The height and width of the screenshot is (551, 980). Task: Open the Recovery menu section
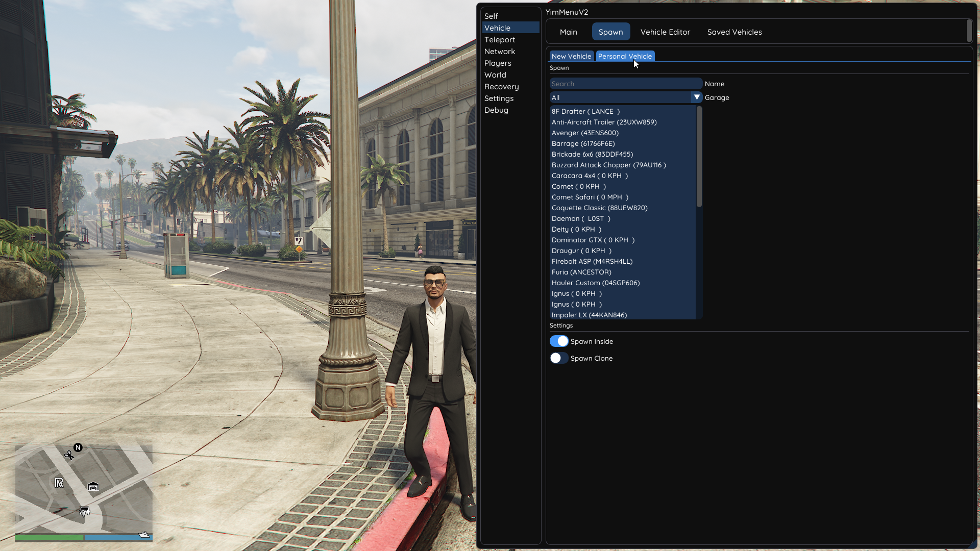coord(501,87)
